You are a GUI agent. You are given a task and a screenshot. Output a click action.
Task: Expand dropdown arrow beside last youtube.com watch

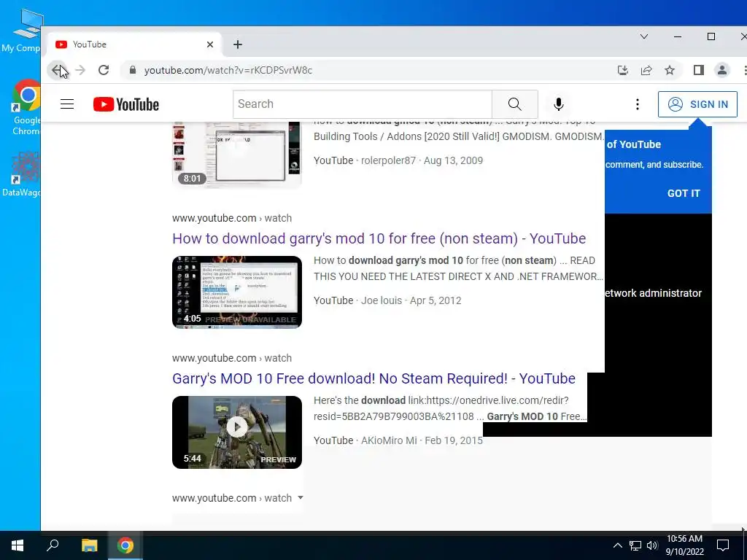click(x=300, y=497)
